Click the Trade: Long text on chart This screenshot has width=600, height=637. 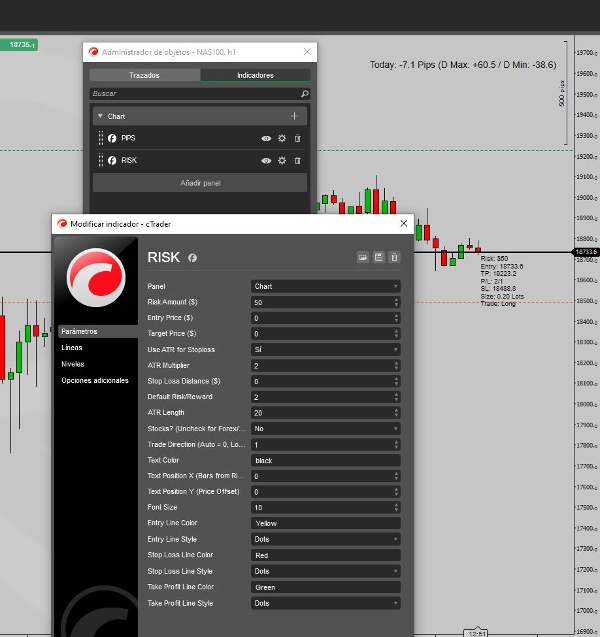pyautogui.click(x=498, y=303)
